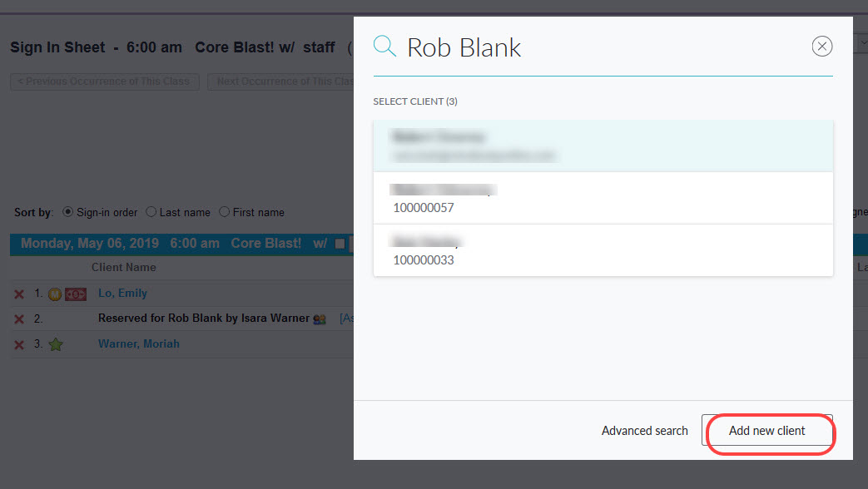Open Advanced search

pos(644,431)
